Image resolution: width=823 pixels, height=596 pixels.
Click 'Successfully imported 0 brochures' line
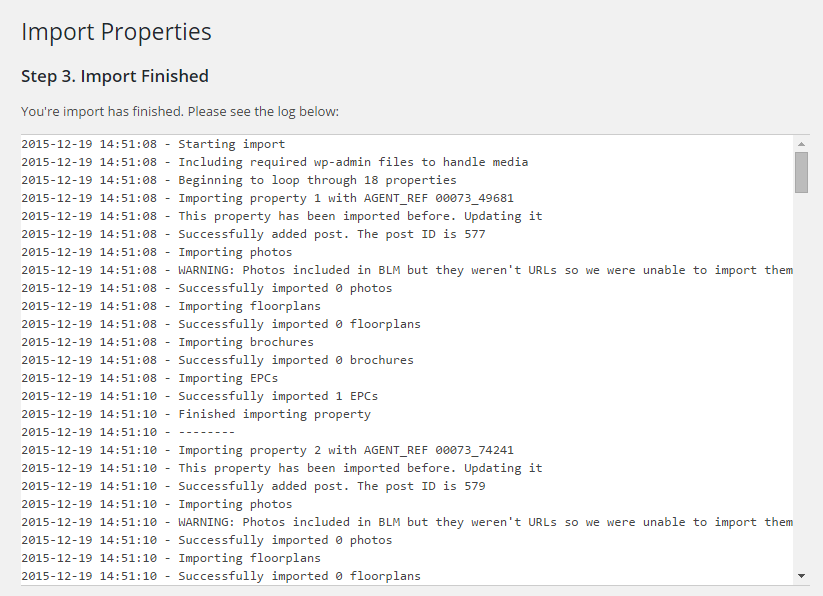click(x=218, y=360)
